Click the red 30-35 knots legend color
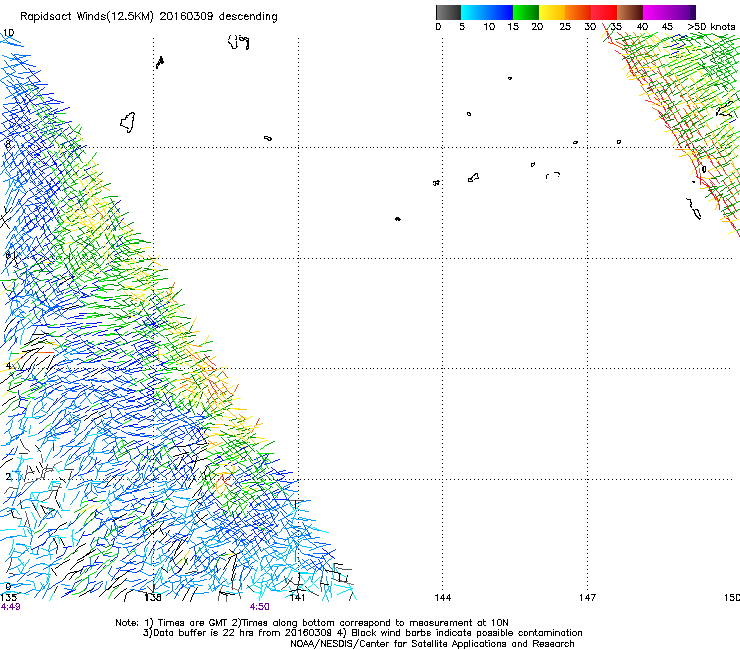Image resolution: width=740 pixels, height=650 pixels. (x=604, y=12)
